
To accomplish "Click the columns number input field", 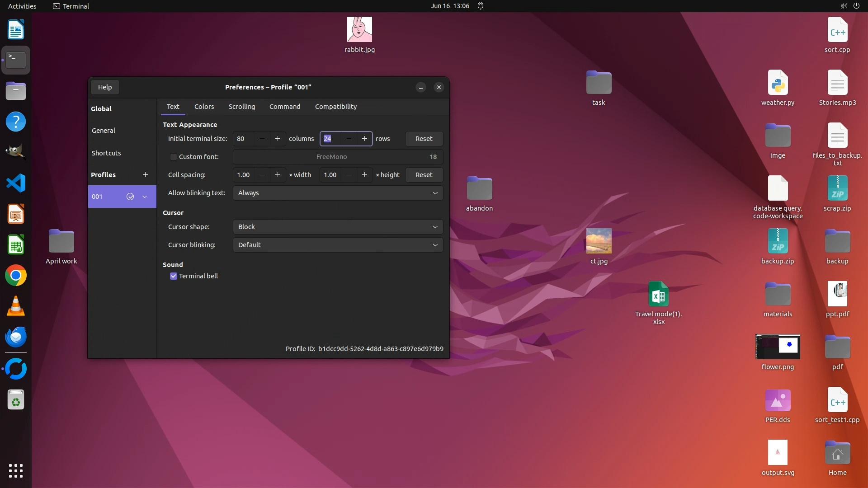I will 243,139.
